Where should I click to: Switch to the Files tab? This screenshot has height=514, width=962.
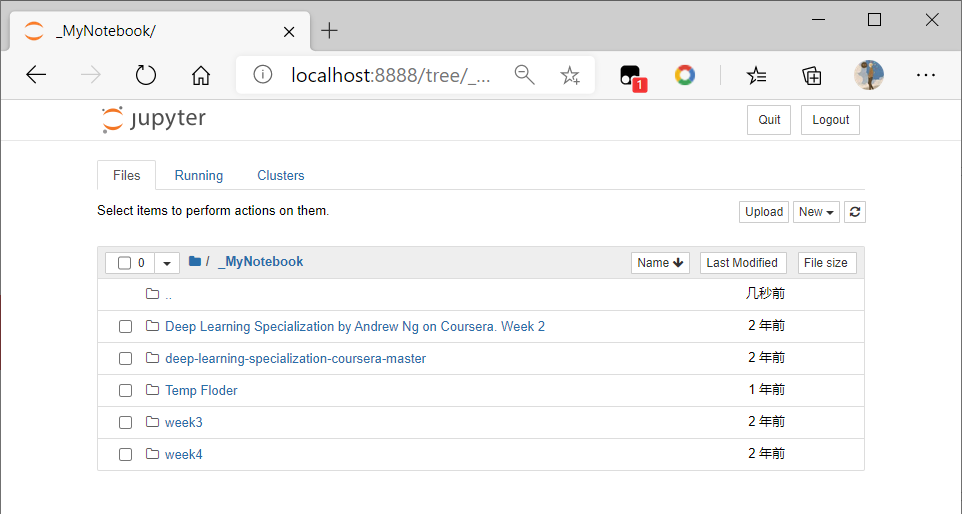click(126, 175)
